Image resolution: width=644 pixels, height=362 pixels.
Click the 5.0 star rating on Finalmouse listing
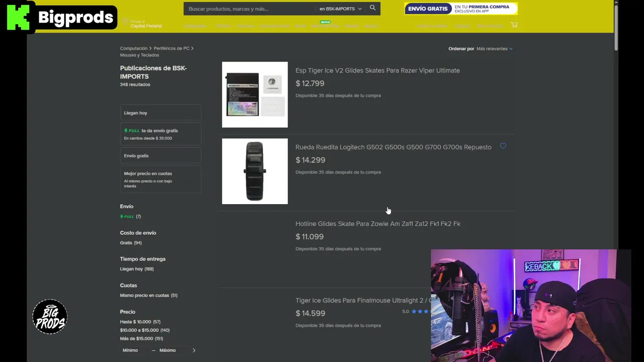[x=416, y=312]
